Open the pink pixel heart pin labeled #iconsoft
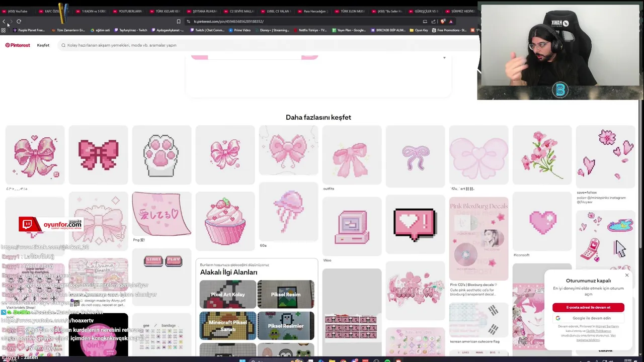Image resolution: width=644 pixels, height=362 pixels. 542,222
